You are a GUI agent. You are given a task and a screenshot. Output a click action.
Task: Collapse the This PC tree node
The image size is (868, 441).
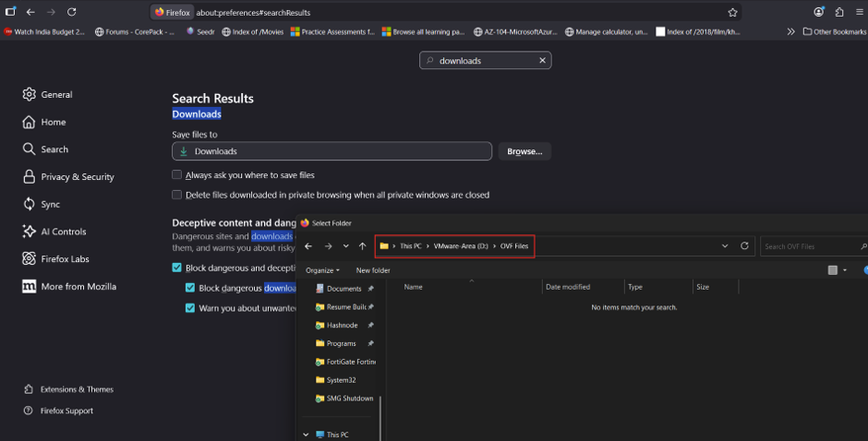click(x=307, y=435)
